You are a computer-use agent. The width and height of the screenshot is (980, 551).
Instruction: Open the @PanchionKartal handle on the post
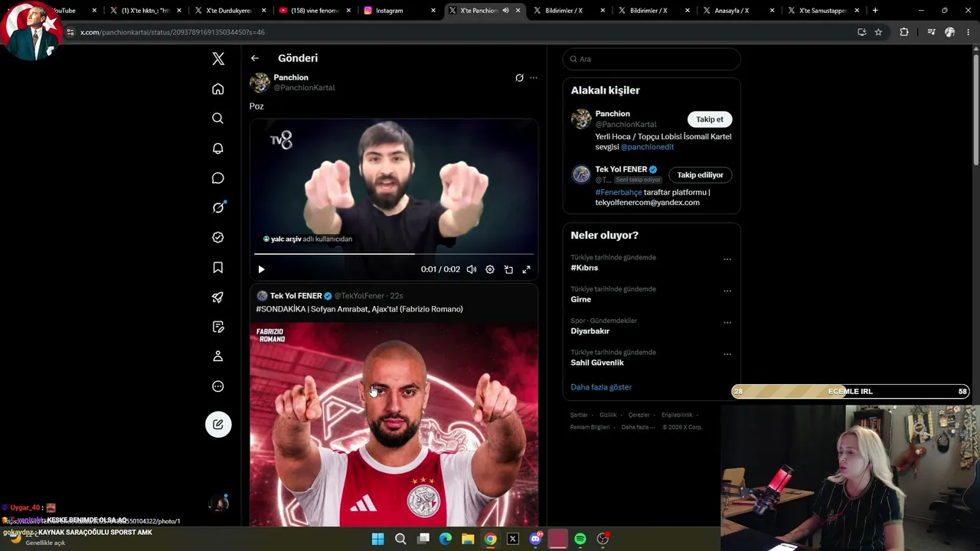[304, 88]
